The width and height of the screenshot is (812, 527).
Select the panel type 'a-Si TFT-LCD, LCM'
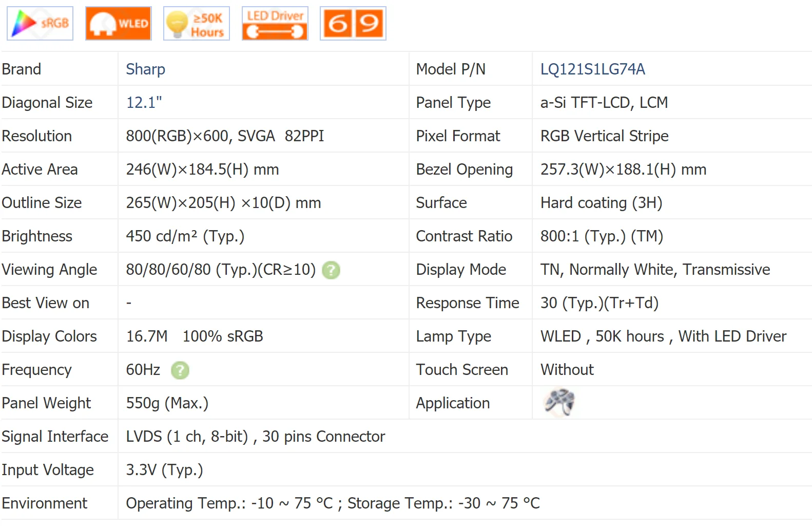point(604,103)
